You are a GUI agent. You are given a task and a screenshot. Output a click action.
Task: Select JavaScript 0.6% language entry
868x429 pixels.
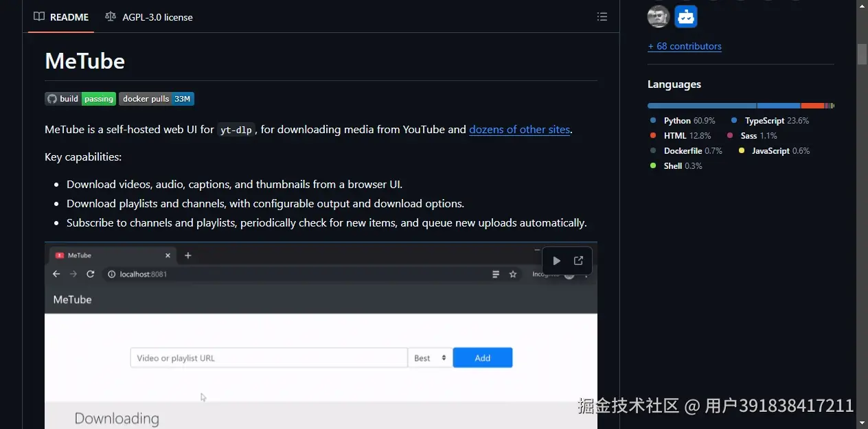pos(774,151)
